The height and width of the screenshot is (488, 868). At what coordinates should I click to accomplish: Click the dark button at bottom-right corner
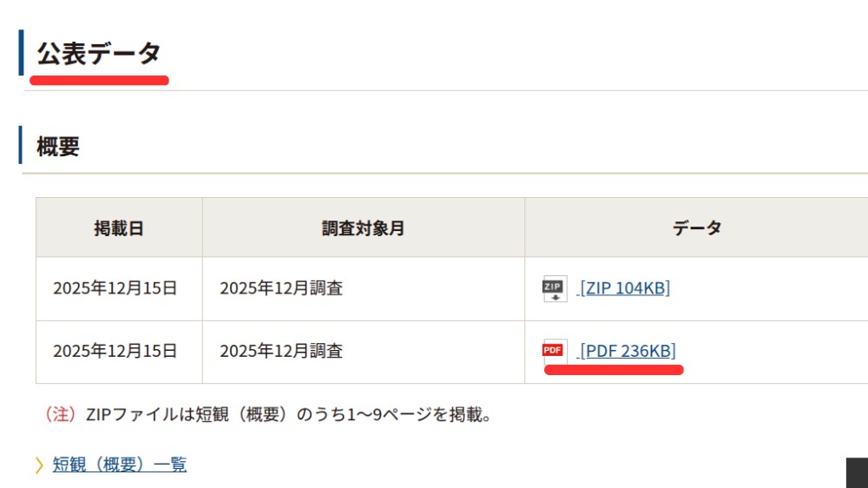click(x=857, y=472)
